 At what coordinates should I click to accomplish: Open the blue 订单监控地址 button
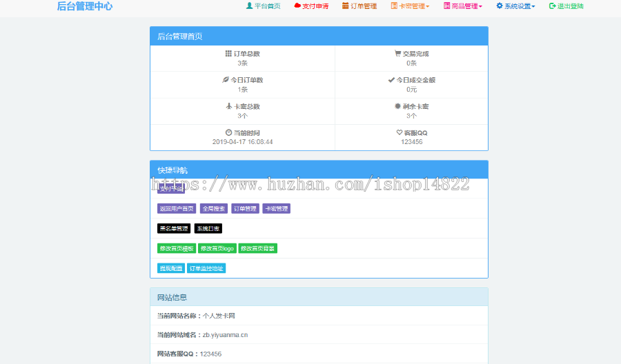click(x=206, y=268)
